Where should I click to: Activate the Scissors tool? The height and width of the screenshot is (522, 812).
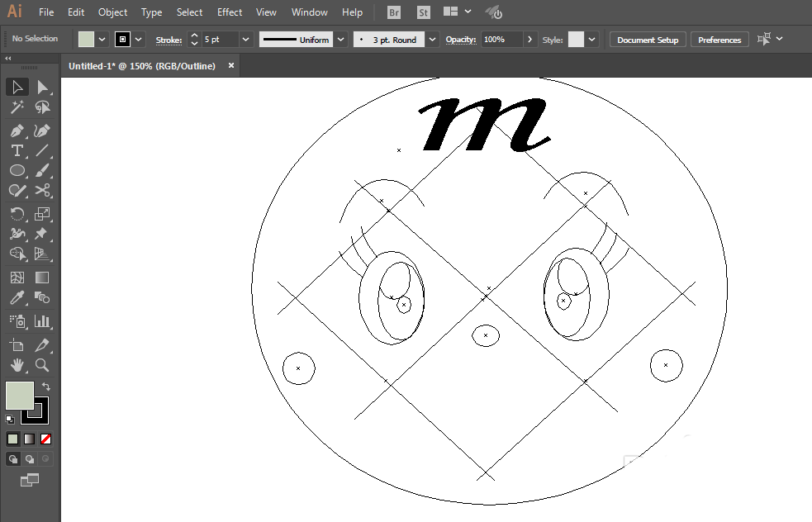pyautogui.click(x=42, y=191)
